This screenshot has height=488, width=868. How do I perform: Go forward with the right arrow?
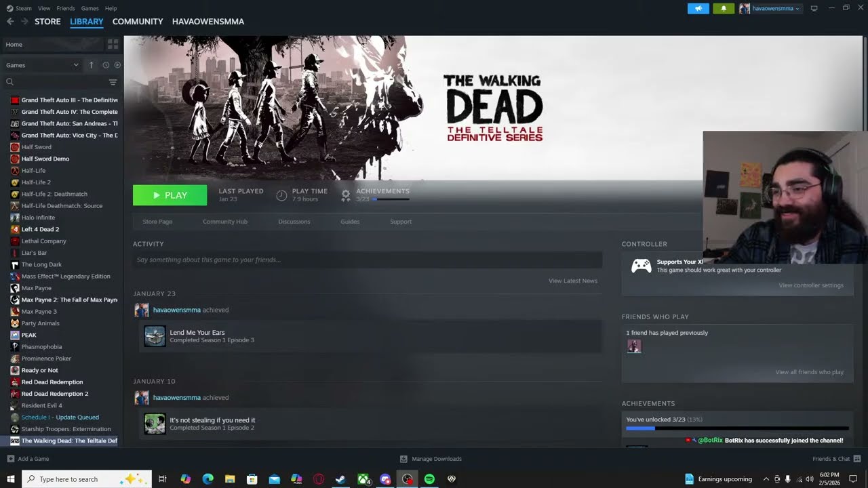pyautogui.click(x=24, y=22)
